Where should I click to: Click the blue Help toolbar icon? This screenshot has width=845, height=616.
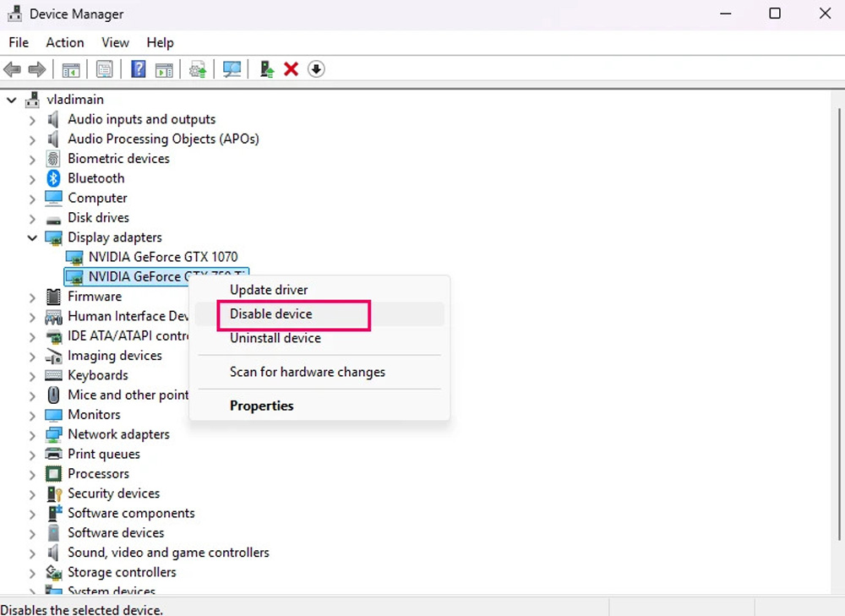click(139, 69)
